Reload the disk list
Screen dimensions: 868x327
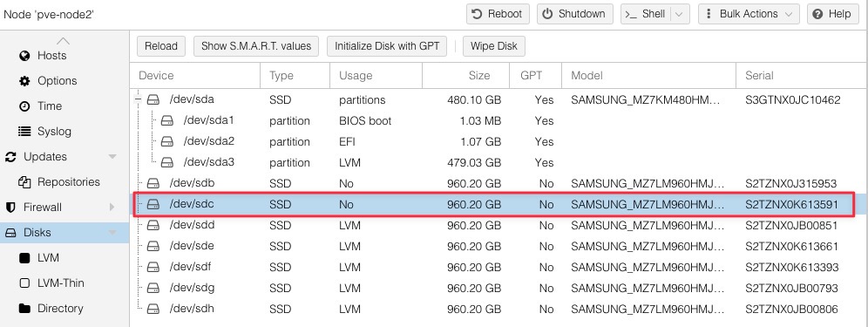coord(161,46)
